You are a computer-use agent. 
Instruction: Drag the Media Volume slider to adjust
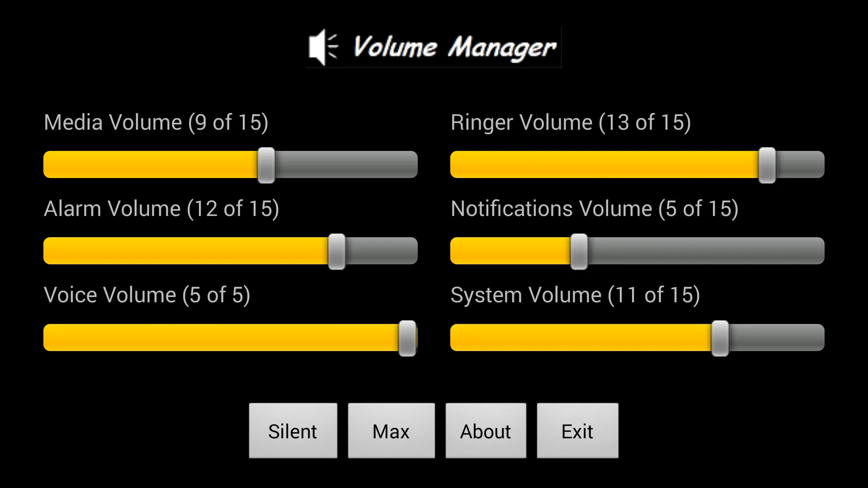point(268,165)
